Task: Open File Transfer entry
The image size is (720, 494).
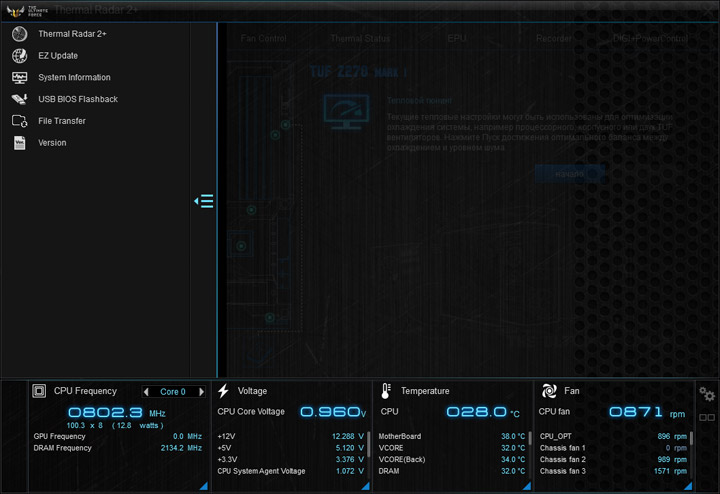Action: 62,121
